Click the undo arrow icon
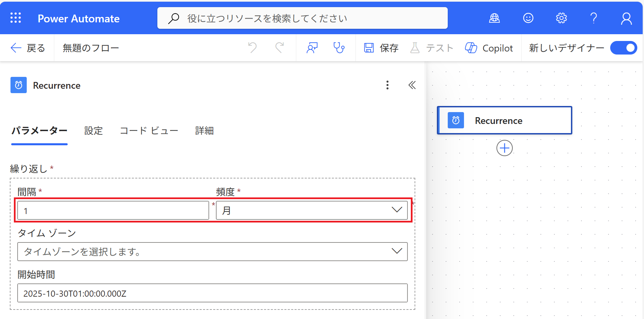Screen dimensions: 644x319 pyautogui.click(x=252, y=48)
